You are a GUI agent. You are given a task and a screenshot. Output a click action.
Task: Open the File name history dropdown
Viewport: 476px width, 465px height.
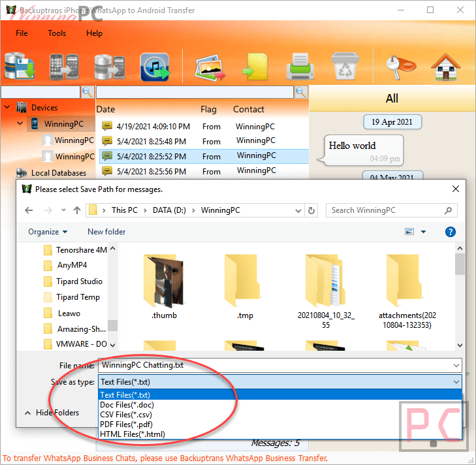pyautogui.click(x=456, y=365)
